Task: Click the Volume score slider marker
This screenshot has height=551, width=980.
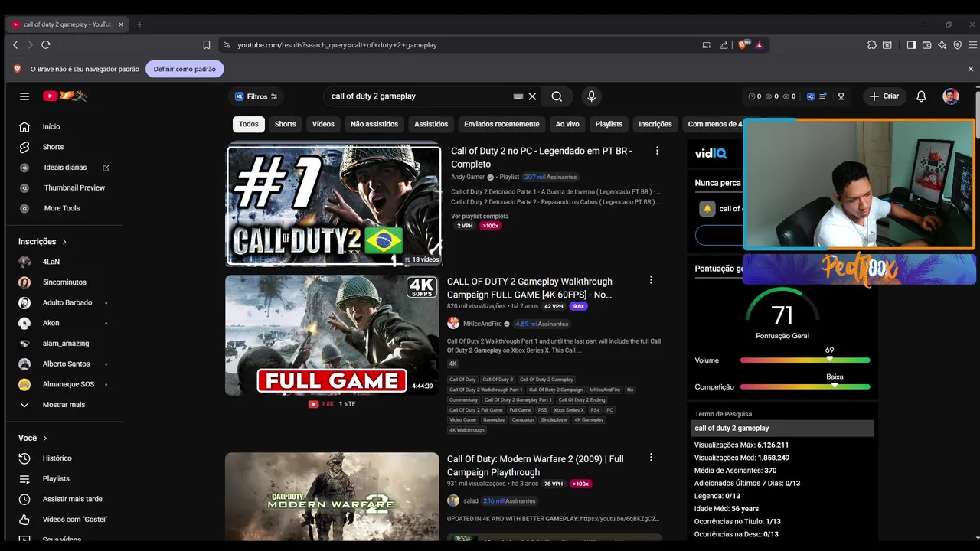Action: (x=829, y=359)
